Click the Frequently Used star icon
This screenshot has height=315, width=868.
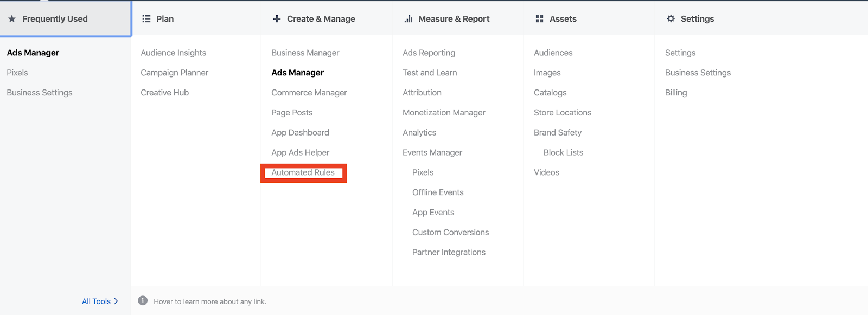click(12, 19)
